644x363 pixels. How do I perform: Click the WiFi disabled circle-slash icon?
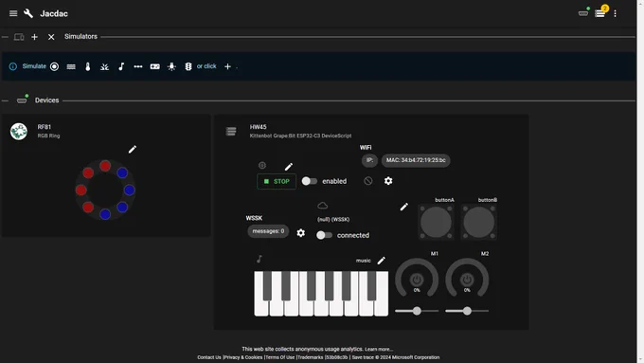click(x=368, y=181)
